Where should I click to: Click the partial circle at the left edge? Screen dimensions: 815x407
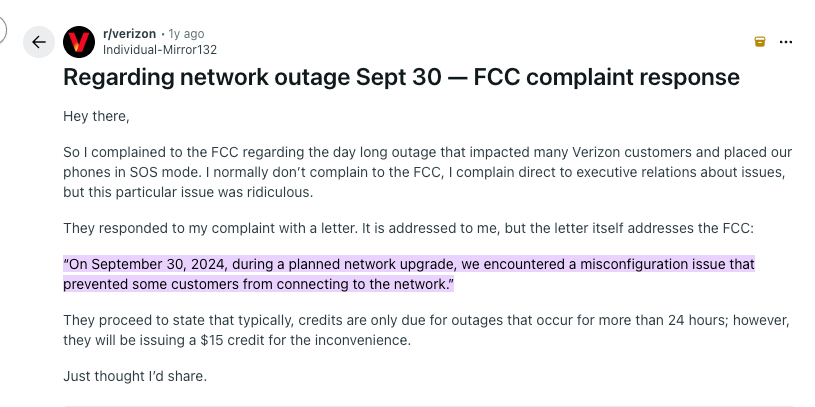(x=3, y=30)
